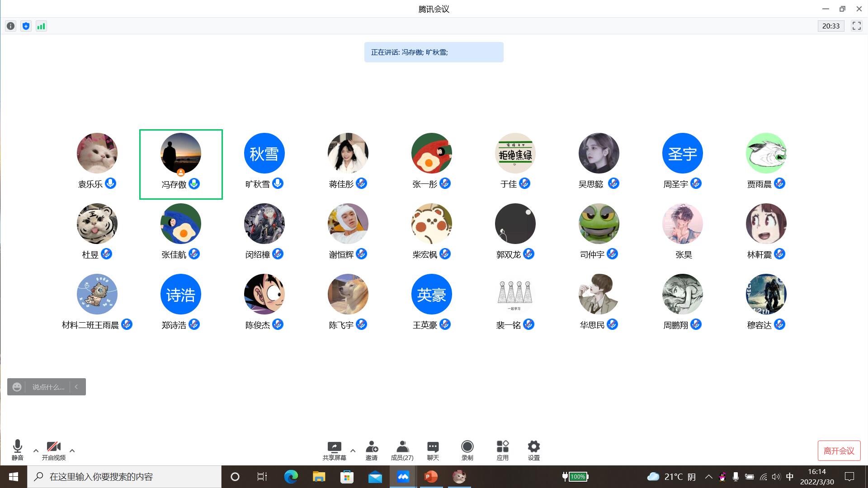The height and width of the screenshot is (488, 868).
Task: Expand video options arrow beside camera
Action: pos(72,450)
